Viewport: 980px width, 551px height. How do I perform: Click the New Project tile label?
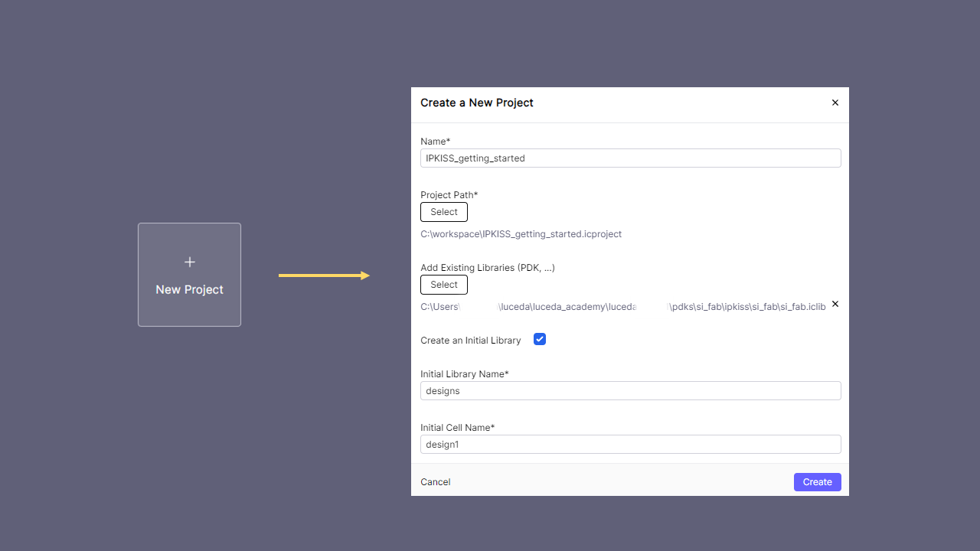point(190,289)
